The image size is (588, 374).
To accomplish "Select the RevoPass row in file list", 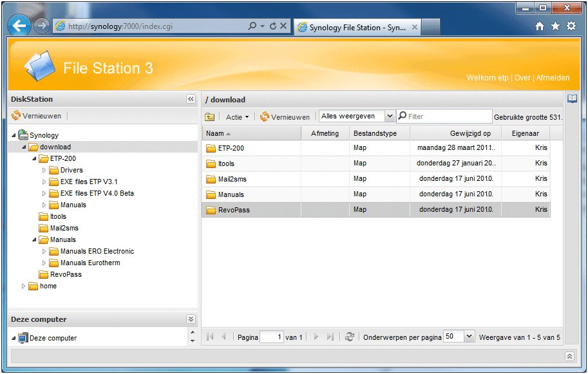I will point(376,210).
